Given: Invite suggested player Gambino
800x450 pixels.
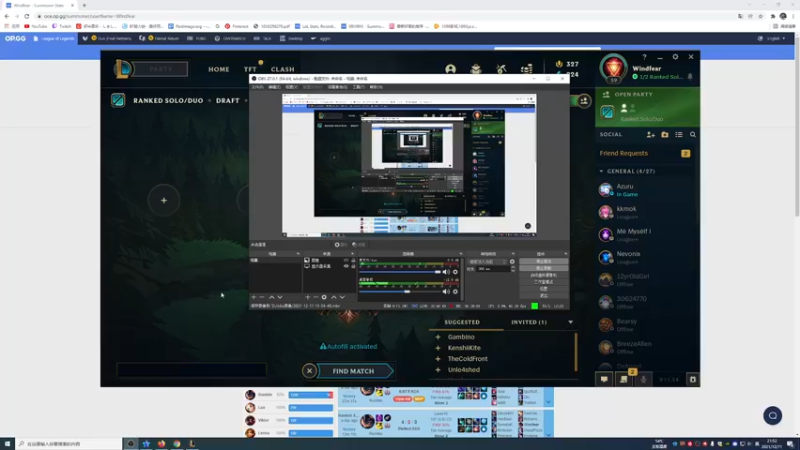Looking at the screenshot, I should pyautogui.click(x=438, y=337).
